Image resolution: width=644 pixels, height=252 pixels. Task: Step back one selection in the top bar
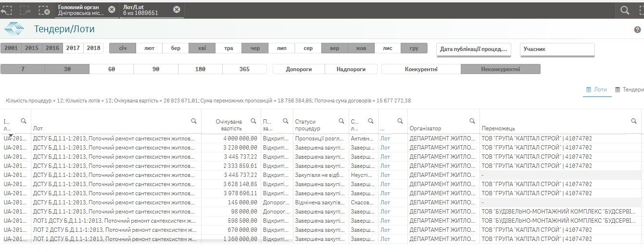pos(6,10)
